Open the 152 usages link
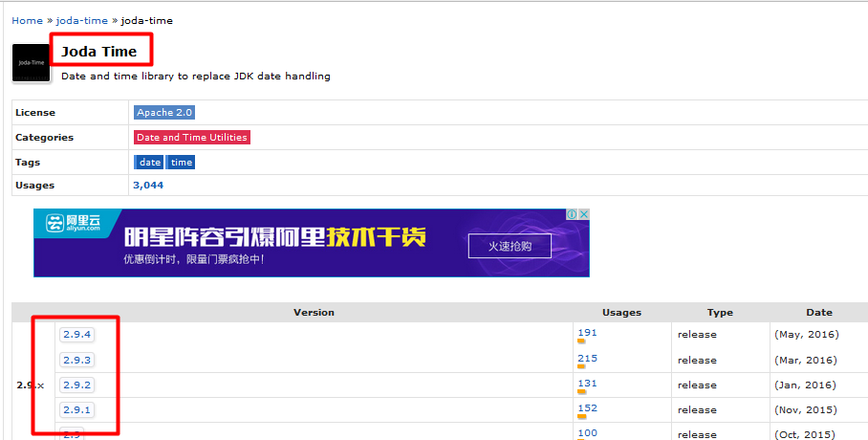Viewport: 868px width, 440px height. pyautogui.click(x=587, y=407)
